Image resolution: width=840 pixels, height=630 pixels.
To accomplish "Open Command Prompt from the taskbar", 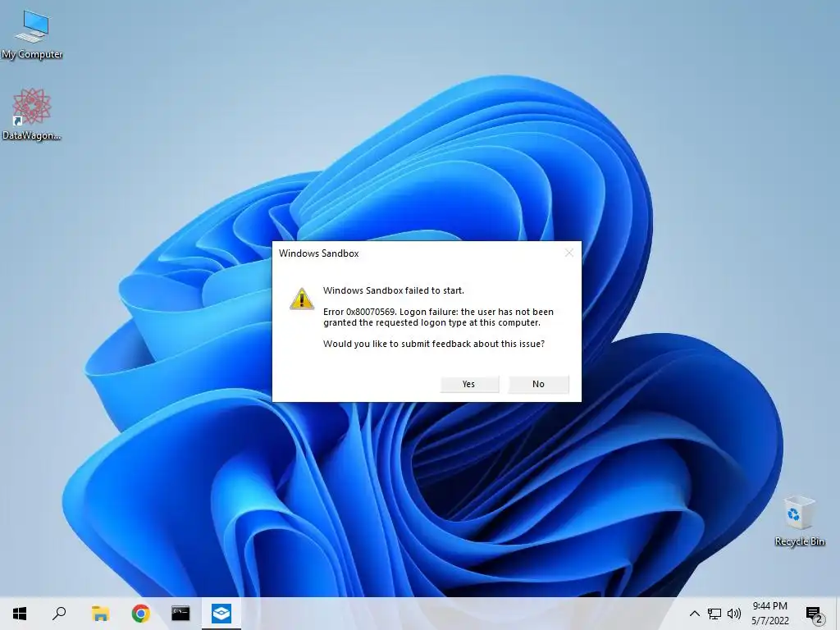I will (180, 614).
